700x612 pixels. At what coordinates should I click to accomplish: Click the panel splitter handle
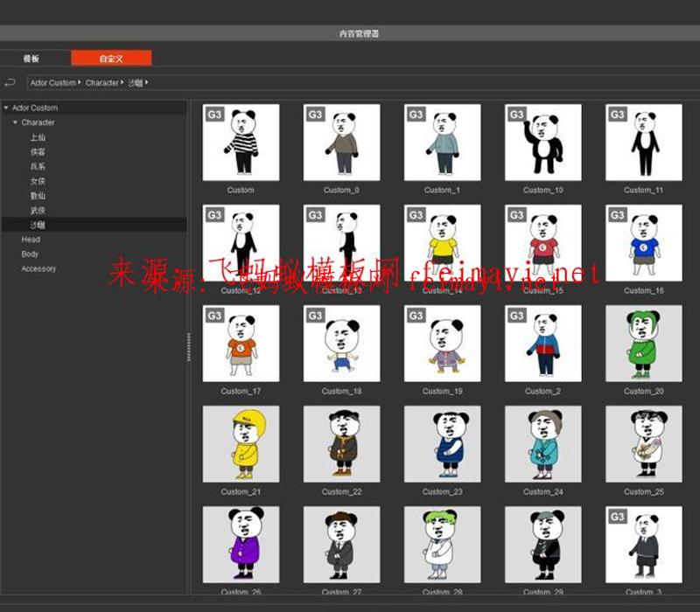(x=188, y=346)
